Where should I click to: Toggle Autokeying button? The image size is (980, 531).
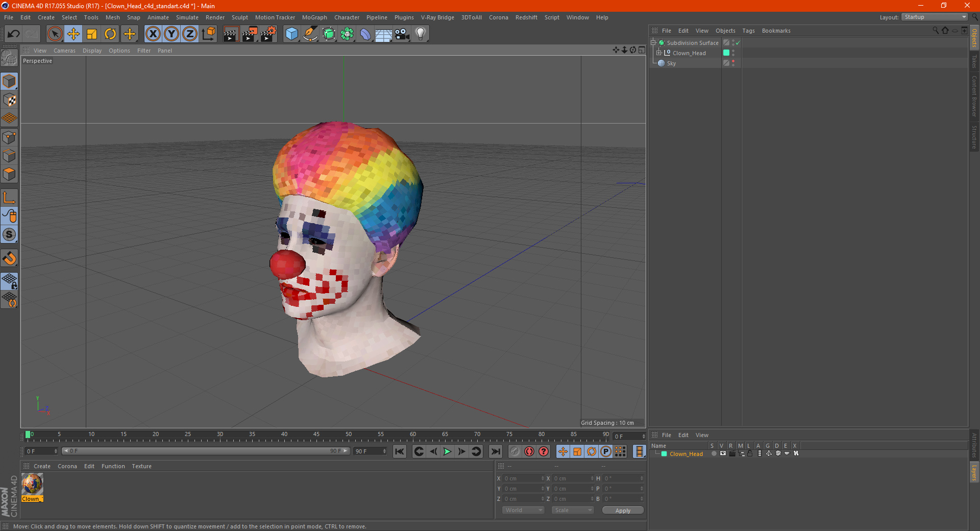tap(529, 451)
